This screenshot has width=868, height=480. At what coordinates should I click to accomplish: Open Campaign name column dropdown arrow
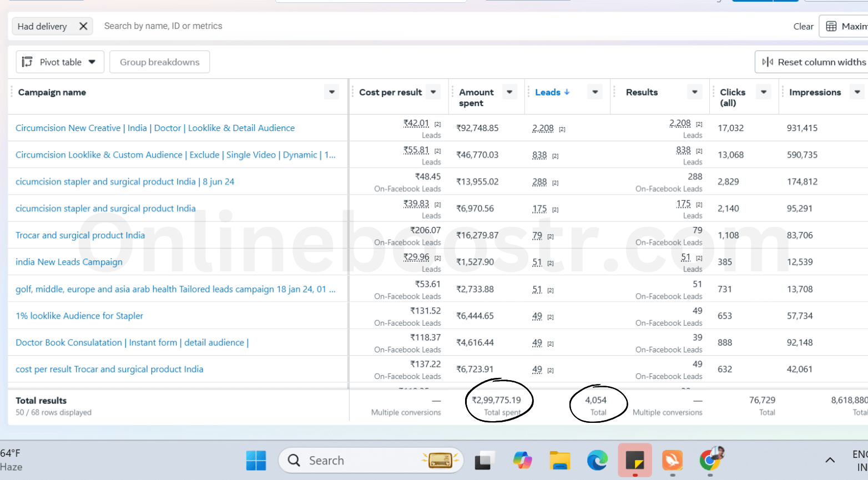click(331, 92)
